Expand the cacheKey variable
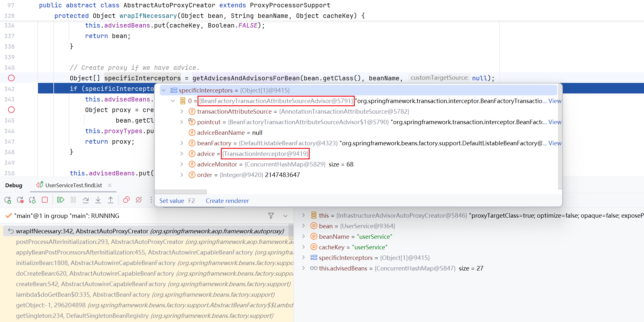Viewport: 644px width, 322px height. 303,247
